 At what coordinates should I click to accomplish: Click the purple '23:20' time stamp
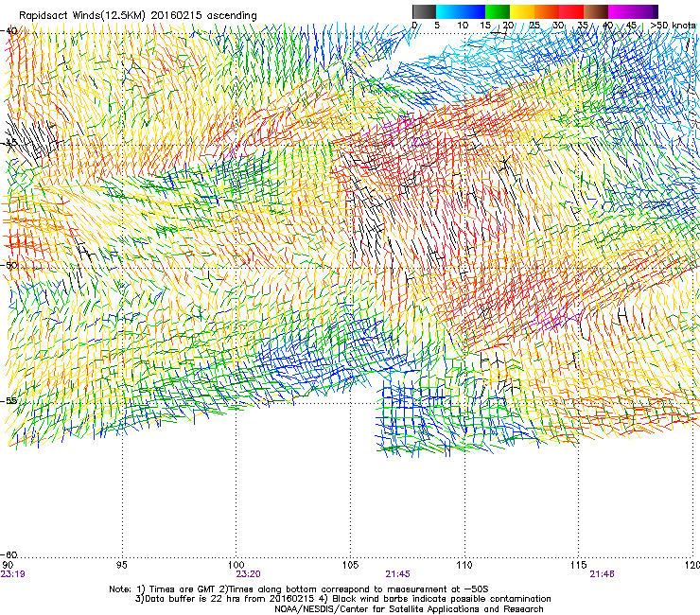(x=248, y=574)
